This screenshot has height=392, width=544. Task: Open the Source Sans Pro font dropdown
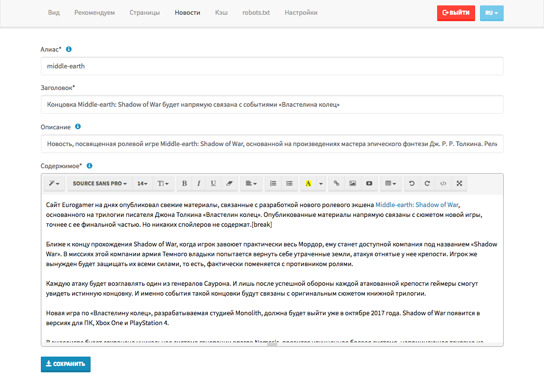(x=99, y=183)
